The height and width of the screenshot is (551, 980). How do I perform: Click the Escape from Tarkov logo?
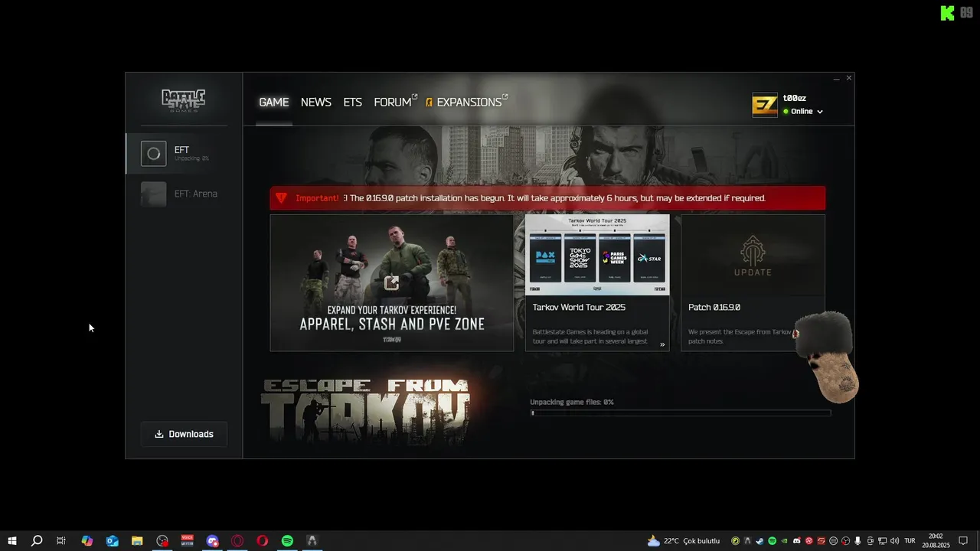click(365, 411)
